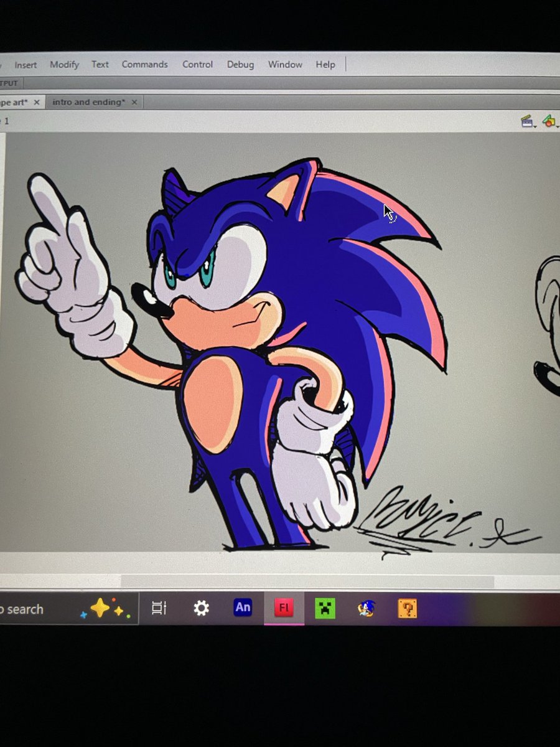
Task: Open the Commands menu
Action: (144, 64)
